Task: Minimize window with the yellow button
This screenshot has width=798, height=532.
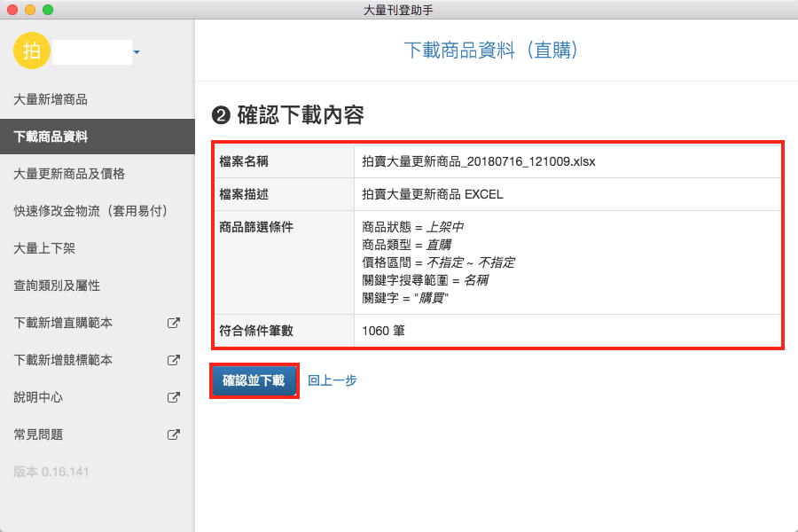Action: coord(30,10)
